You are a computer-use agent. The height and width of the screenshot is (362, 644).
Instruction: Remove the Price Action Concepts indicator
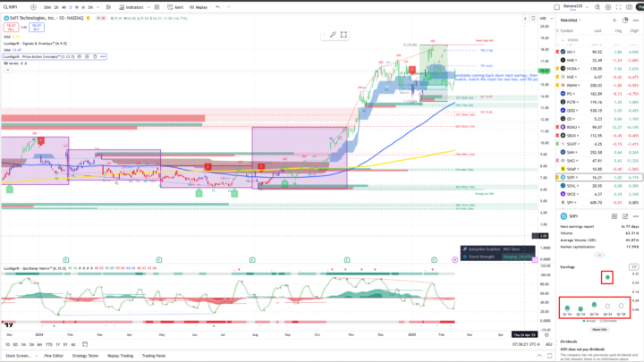[x=95, y=56]
